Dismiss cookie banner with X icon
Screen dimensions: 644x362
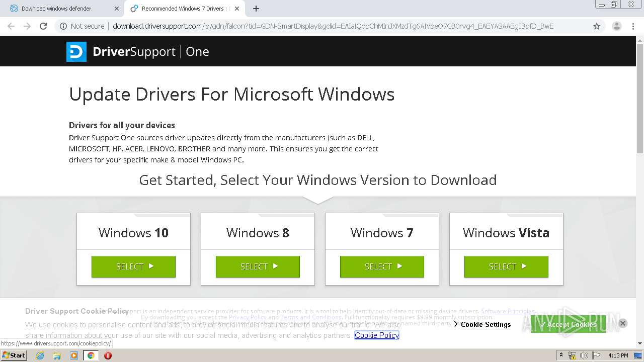[x=622, y=323]
